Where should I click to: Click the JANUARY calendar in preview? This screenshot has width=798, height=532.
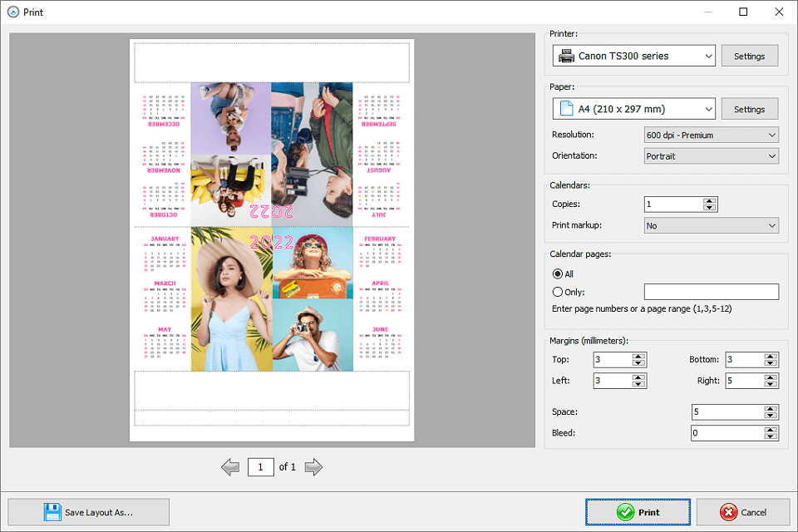[165, 254]
